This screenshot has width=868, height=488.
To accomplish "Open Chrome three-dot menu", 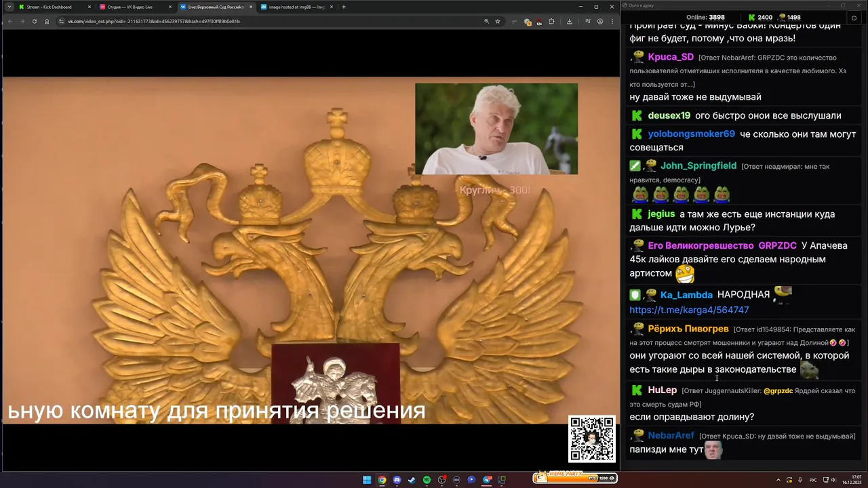I will click(x=612, y=21).
